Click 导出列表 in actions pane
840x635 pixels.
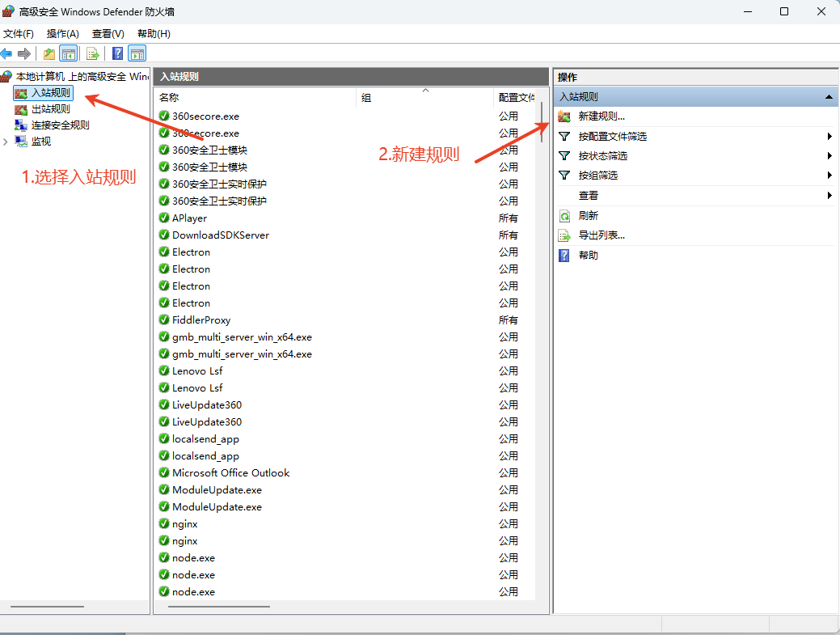[x=602, y=235]
